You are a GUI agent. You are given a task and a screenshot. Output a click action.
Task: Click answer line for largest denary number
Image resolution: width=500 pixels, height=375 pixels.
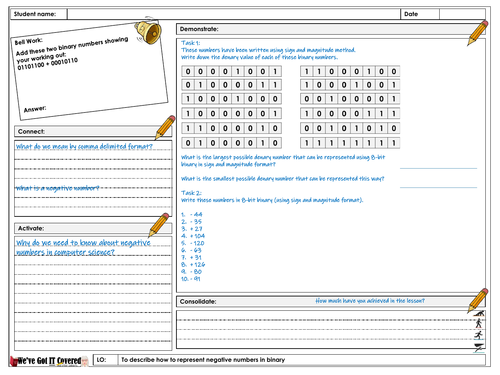[438, 168]
